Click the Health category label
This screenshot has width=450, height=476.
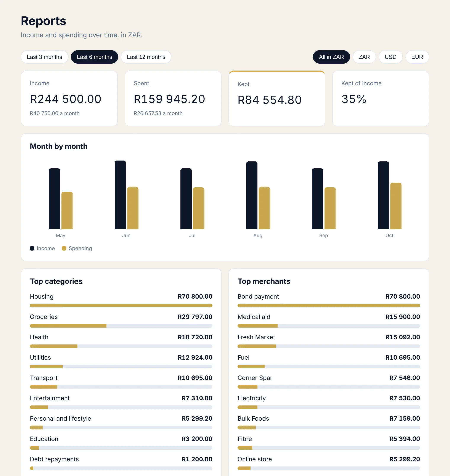[39, 337]
